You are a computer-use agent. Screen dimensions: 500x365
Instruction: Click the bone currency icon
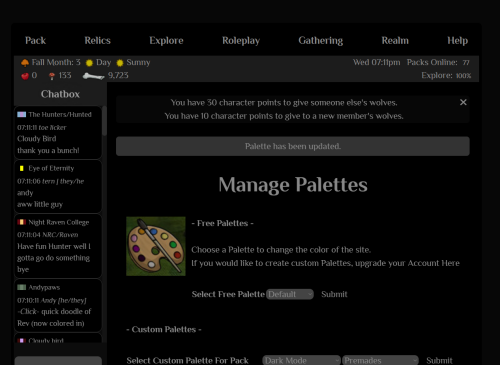[94, 76]
